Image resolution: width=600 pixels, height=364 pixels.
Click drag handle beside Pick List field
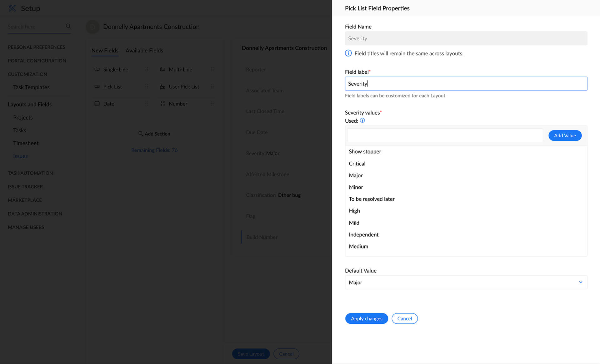(x=147, y=86)
